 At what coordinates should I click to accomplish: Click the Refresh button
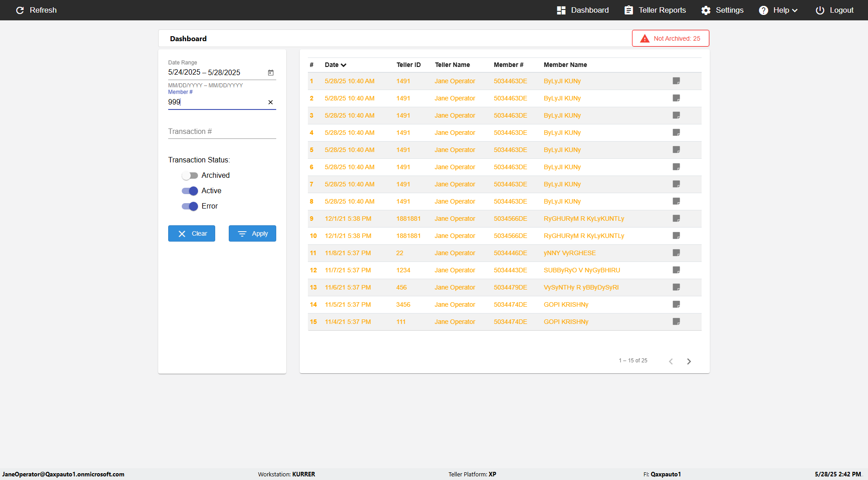coord(36,10)
